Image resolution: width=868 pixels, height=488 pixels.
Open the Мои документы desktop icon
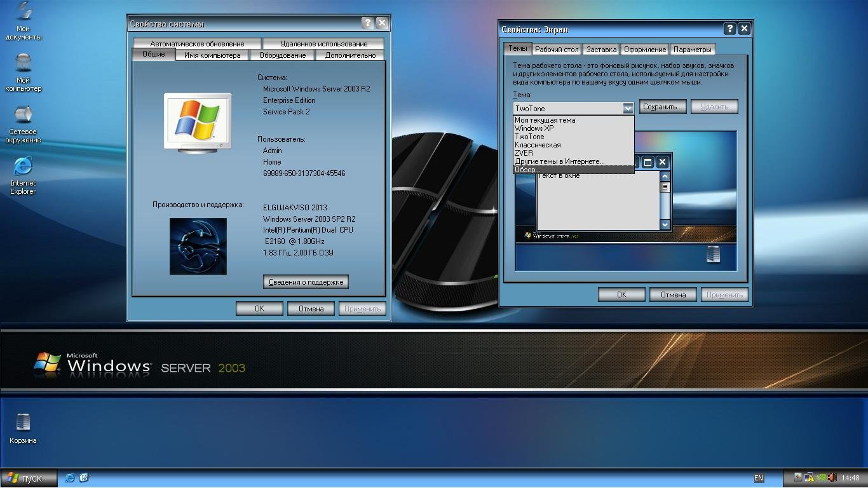pyautogui.click(x=24, y=21)
